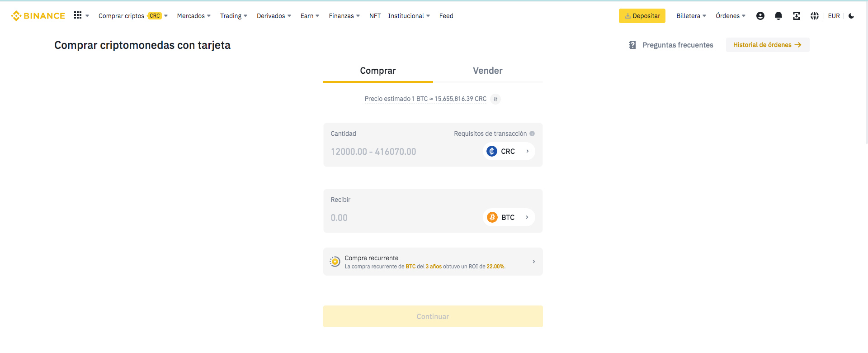Image resolution: width=868 pixels, height=353 pixels.
Task: Click the EUR currency selector
Action: point(834,16)
